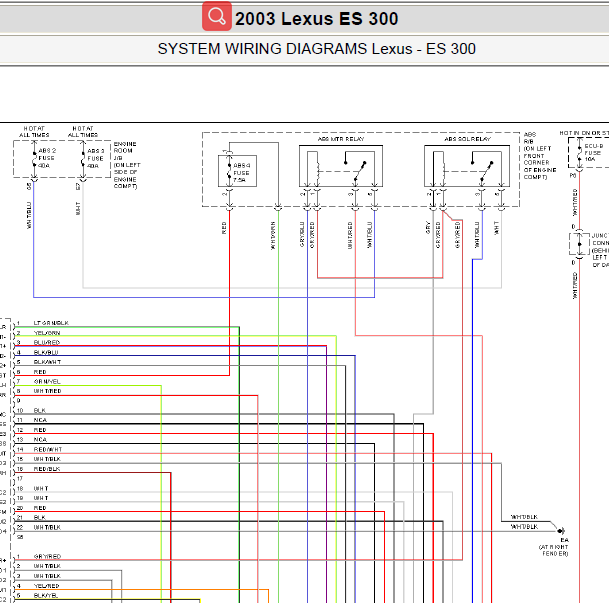Click the "2003 Lexus ES 300" title
Image resolution: width=609 pixels, height=603 pixels.
click(317, 19)
